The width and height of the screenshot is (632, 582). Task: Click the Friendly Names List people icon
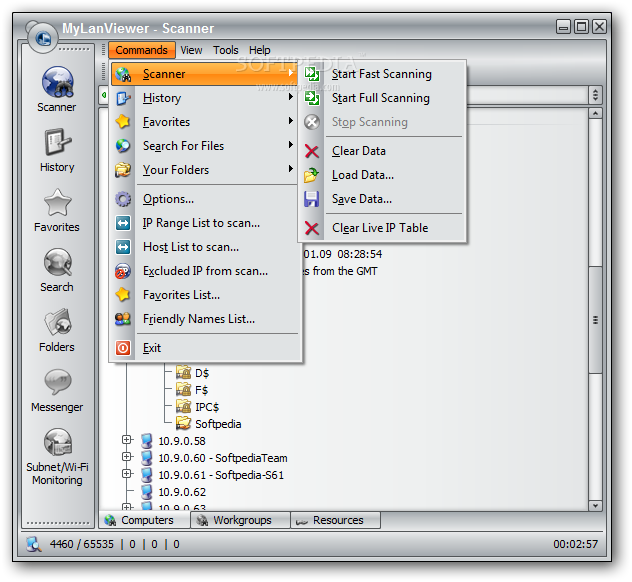(123, 319)
